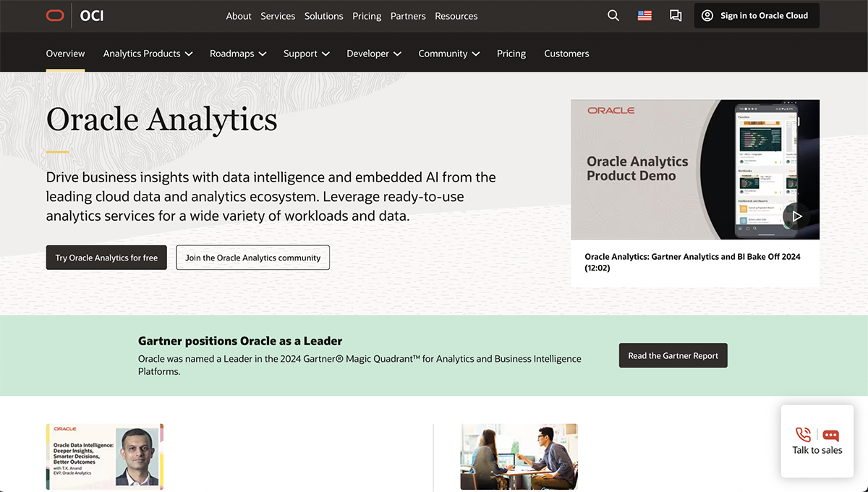Click the phone icon in Talk to sales
The height and width of the screenshot is (492, 868).
[803, 434]
